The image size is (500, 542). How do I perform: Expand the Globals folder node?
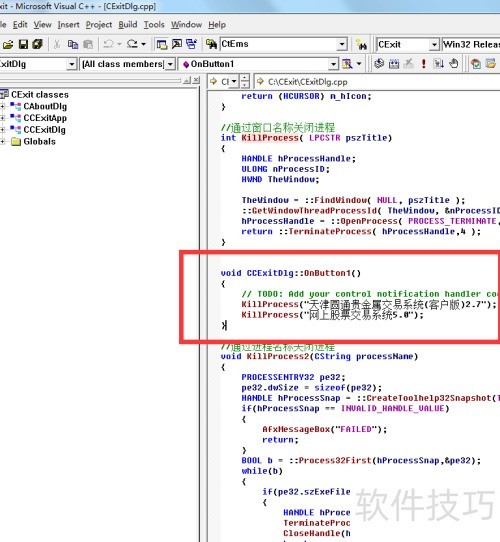[x=2, y=141]
